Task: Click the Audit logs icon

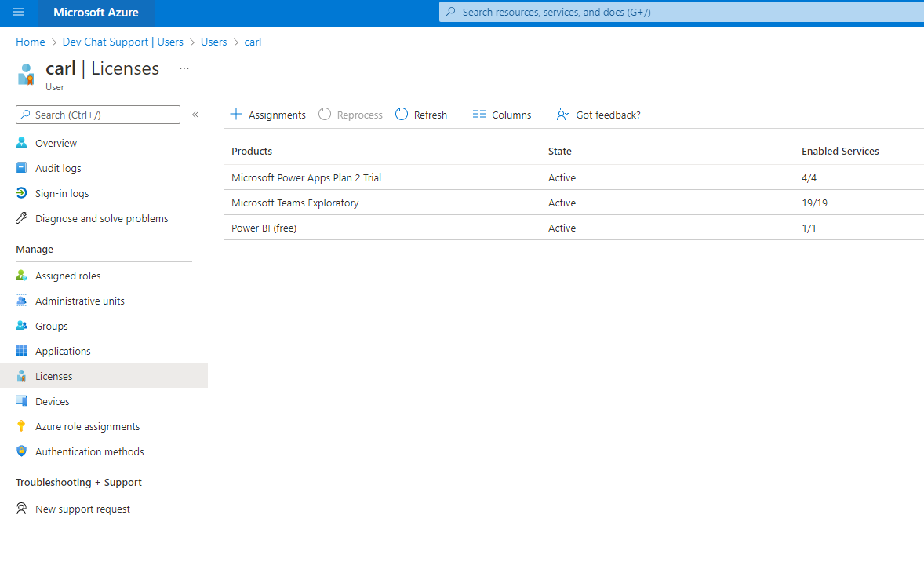Action: [22, 168]
